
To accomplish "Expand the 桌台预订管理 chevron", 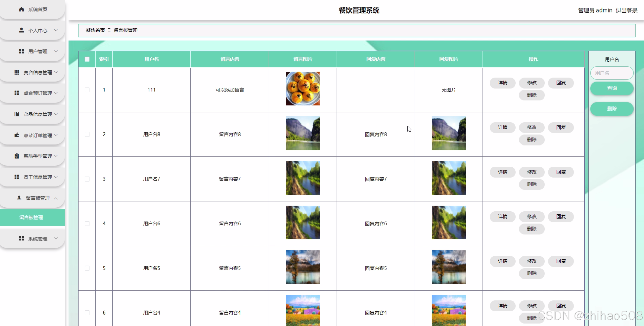I will [x=56, y=93].
